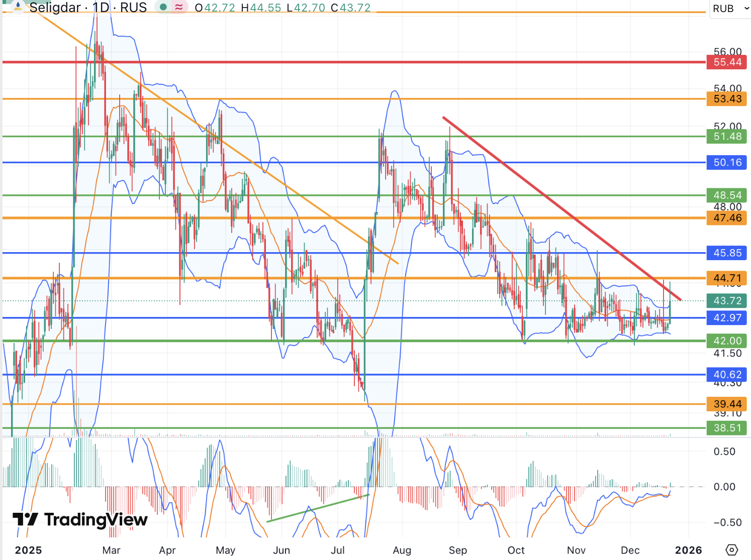This screenshot has height=560, width=751.
Task: Click the current price 43.72 label
Action: (727, 301)
